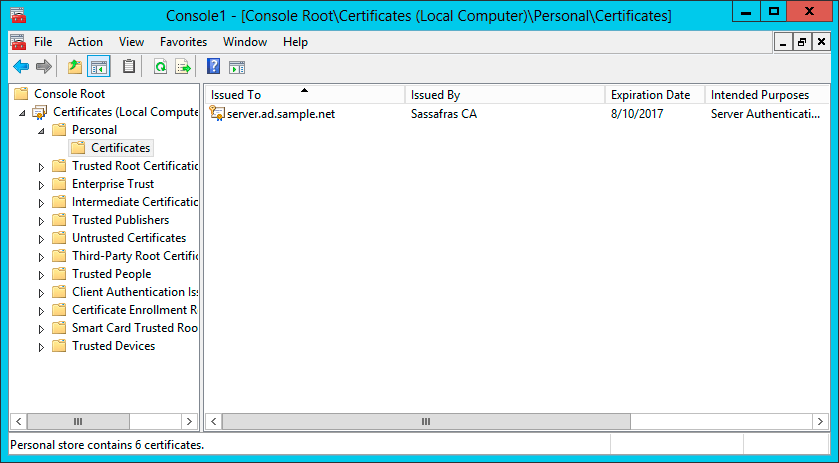This screenshot has width=839, height=463.
Task: Click the Copy clipboard toolbar icon
Action: 129,67
